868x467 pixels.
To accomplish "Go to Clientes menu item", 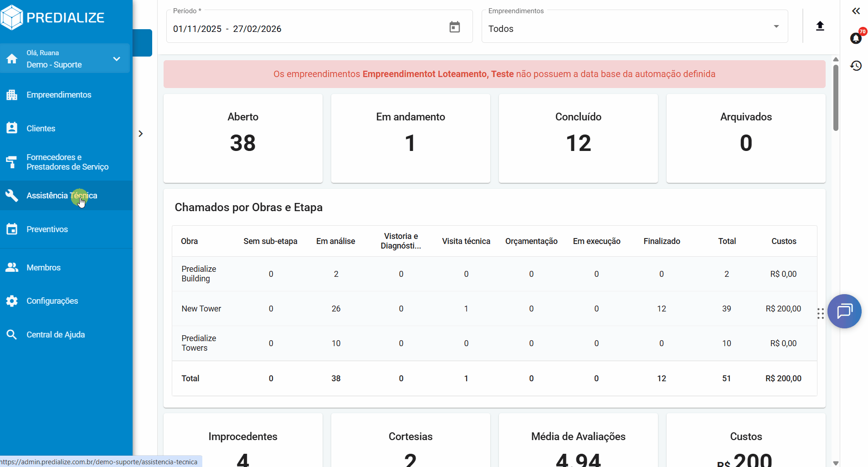I will (41, 129).
